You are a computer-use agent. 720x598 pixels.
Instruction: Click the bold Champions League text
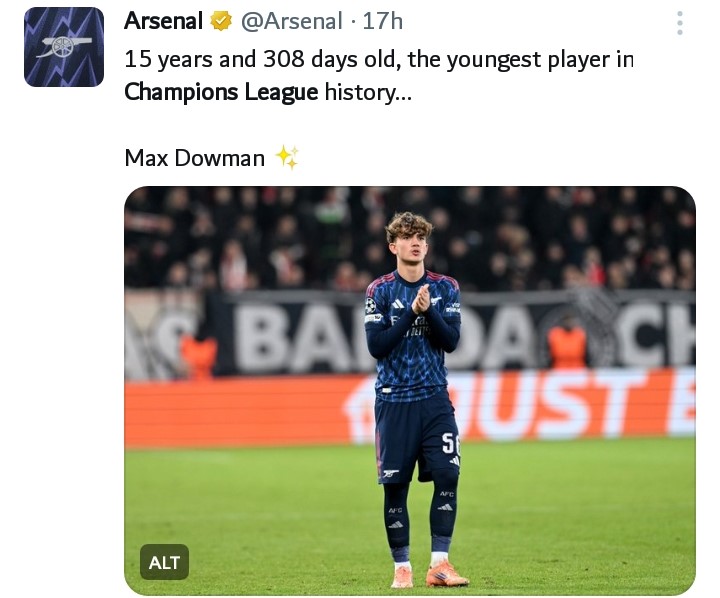point(221,94)
